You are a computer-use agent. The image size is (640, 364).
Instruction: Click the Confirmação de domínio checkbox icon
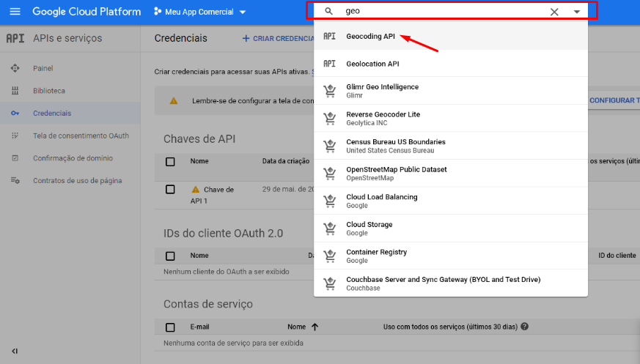[x=15, y=157]
